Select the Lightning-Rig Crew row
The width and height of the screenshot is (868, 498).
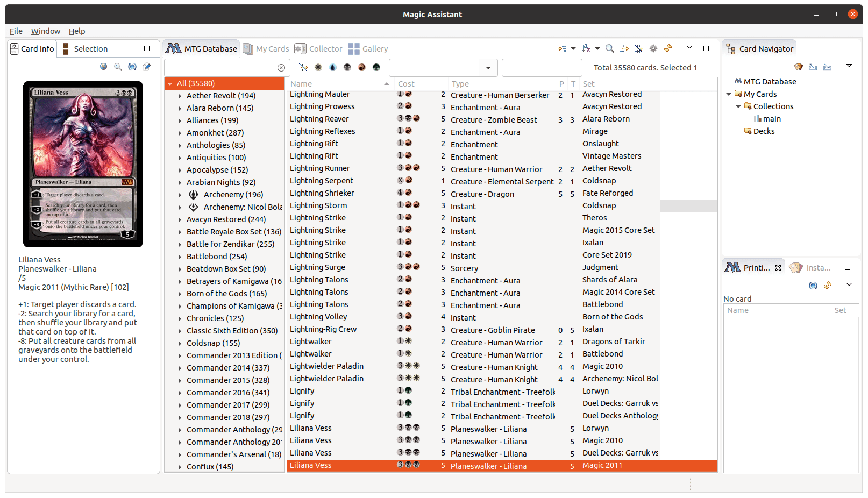pos(502,329)
